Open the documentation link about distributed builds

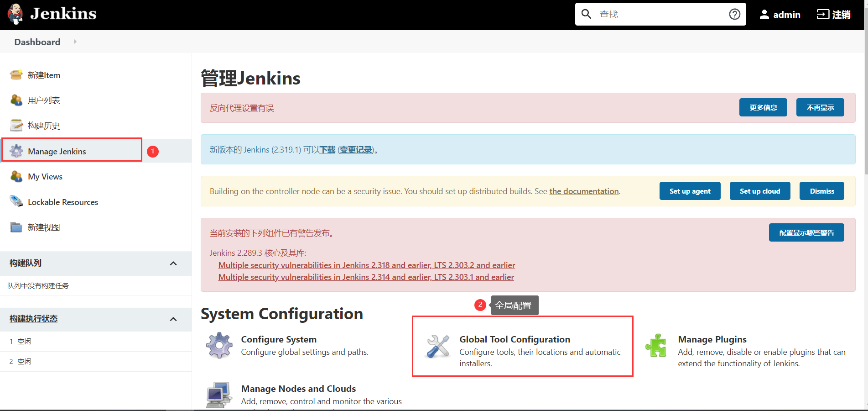pos(584,191)
